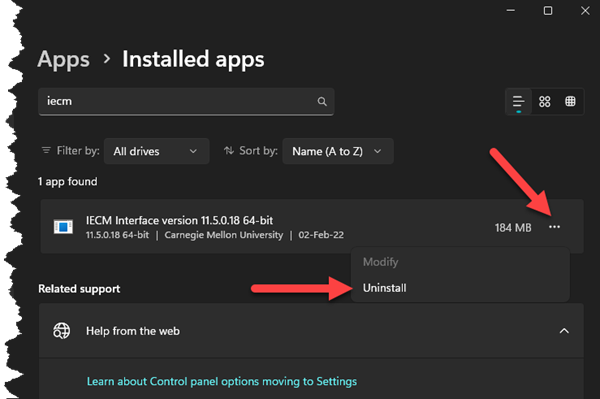Image resolution: width=600 pixels, height=399 pixels.
Task: Choose Uninstall from the context menu
Action: 384,288
